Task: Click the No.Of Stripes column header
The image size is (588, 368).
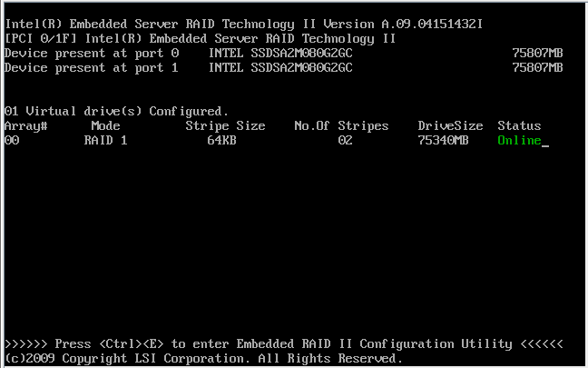Action: pyautogui.click(x=341, y=125)
